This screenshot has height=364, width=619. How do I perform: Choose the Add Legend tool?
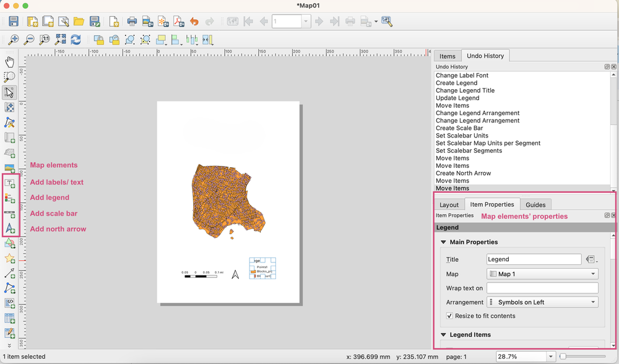click(9, 198)
